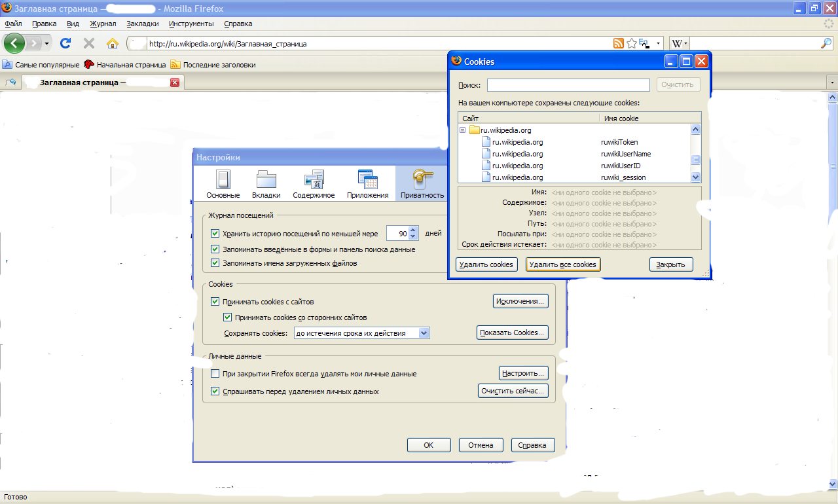The image size is (838, 504).
Task: Open the back/forward history dropdown arrow
Action: (x=46, y=43)
